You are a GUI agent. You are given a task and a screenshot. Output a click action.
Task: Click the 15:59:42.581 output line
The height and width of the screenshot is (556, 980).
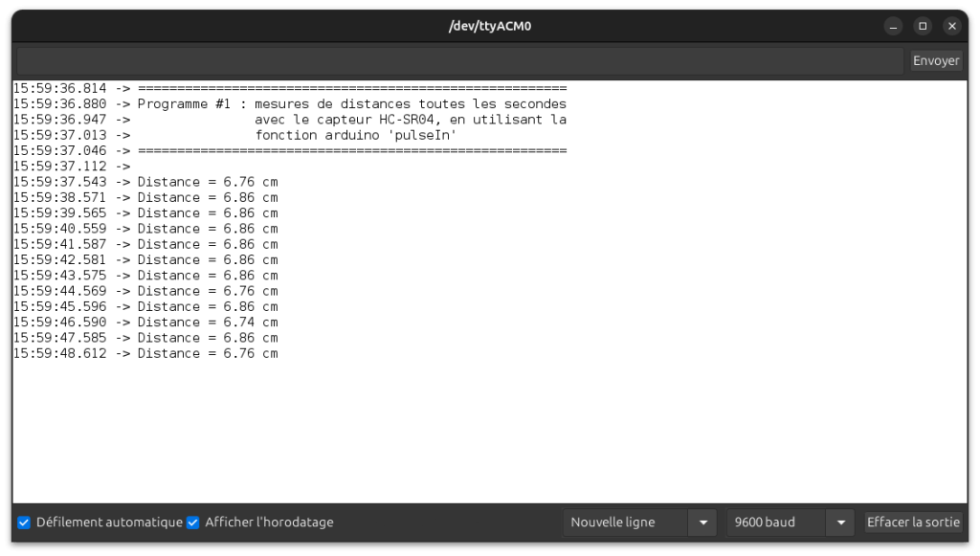tap(145, 260)
